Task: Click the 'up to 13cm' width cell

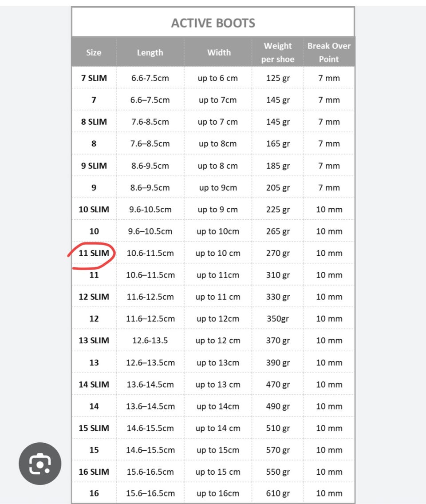Action: pyautogui.click(x=218, y=362)
